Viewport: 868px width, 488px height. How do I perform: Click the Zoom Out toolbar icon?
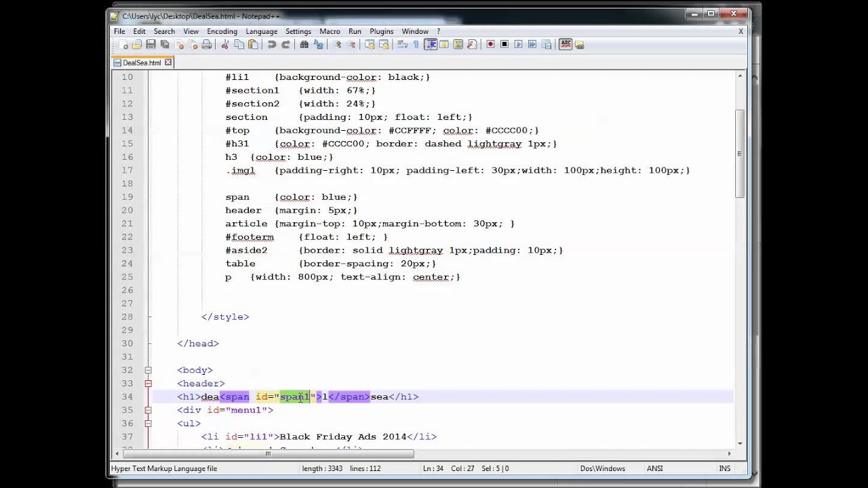(351, 45)
